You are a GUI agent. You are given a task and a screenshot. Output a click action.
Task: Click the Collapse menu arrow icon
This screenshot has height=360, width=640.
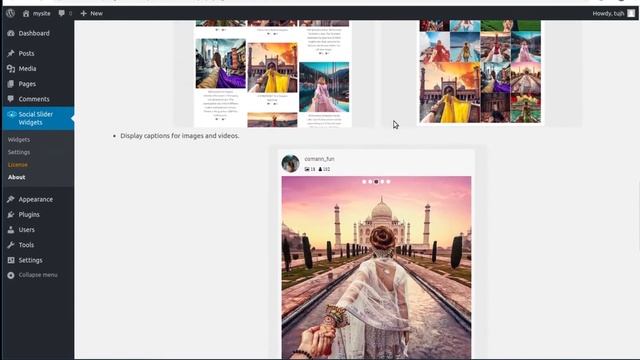pyautogui.click(x=11, y=275)
